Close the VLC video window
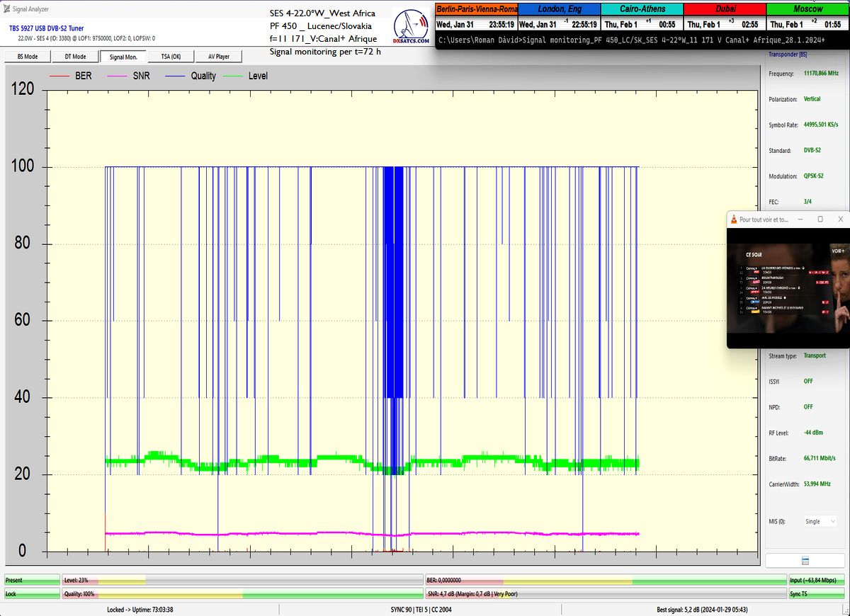This screenshot has width=850, height=616. pyautogui.click(x=840, y=219)
